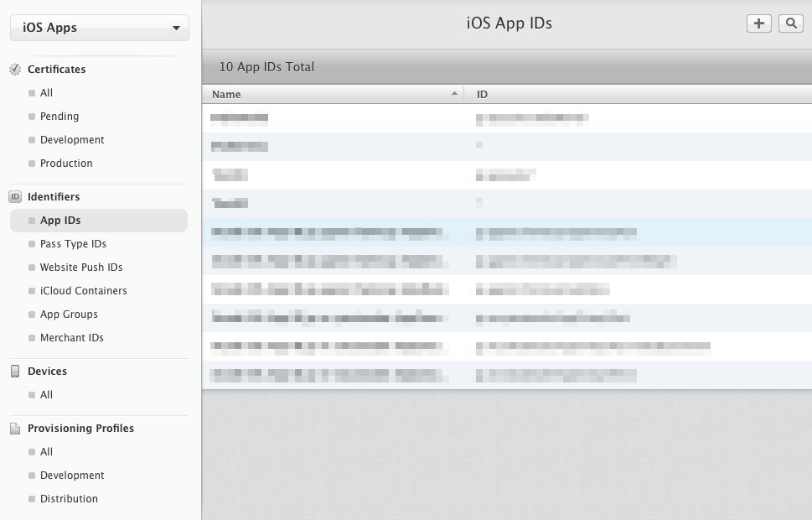Sort table by ID column header
This screenshot has height=520, width=812.
click(x=638, y=95)
